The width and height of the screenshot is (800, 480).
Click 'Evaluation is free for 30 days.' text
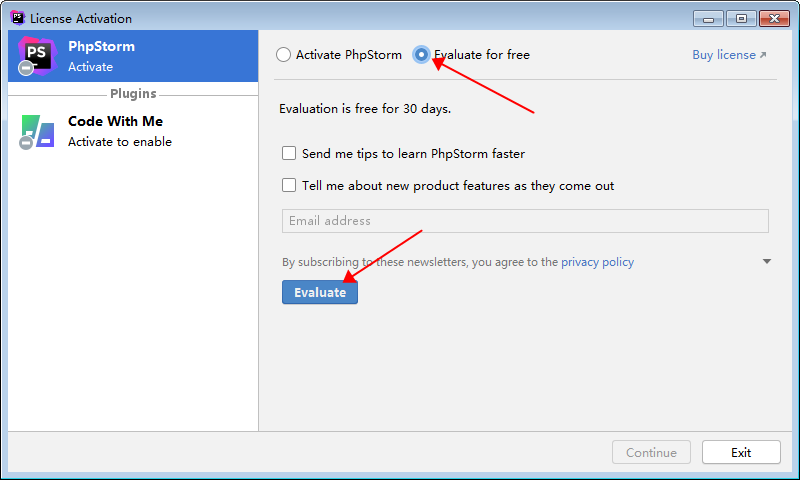pyautogui.click(x=365, y=109)
